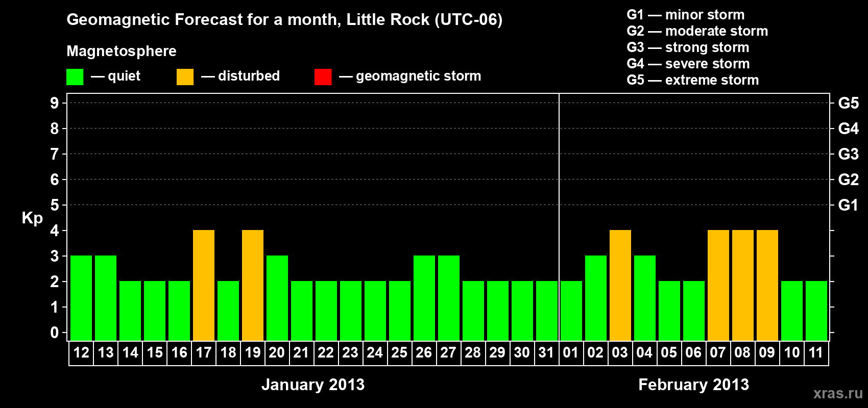The image size is (868, 408).
Task: Select the green bar for January 27
Action: [x=449, y=298]
